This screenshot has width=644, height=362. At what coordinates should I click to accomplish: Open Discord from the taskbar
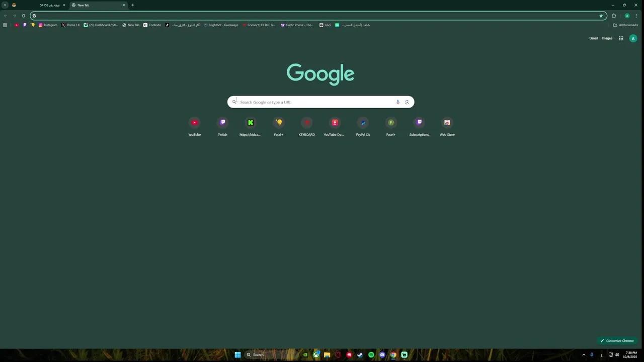click(x=382, y=354)
